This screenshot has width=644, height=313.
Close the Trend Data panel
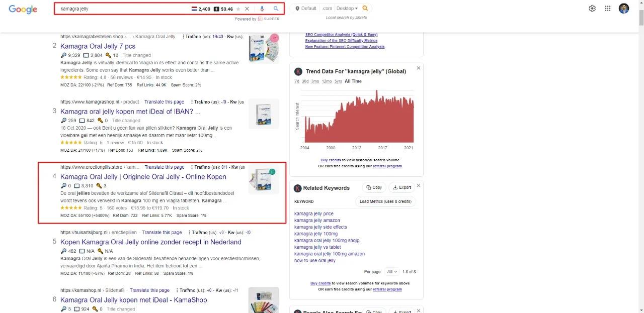tap(419, 68)
